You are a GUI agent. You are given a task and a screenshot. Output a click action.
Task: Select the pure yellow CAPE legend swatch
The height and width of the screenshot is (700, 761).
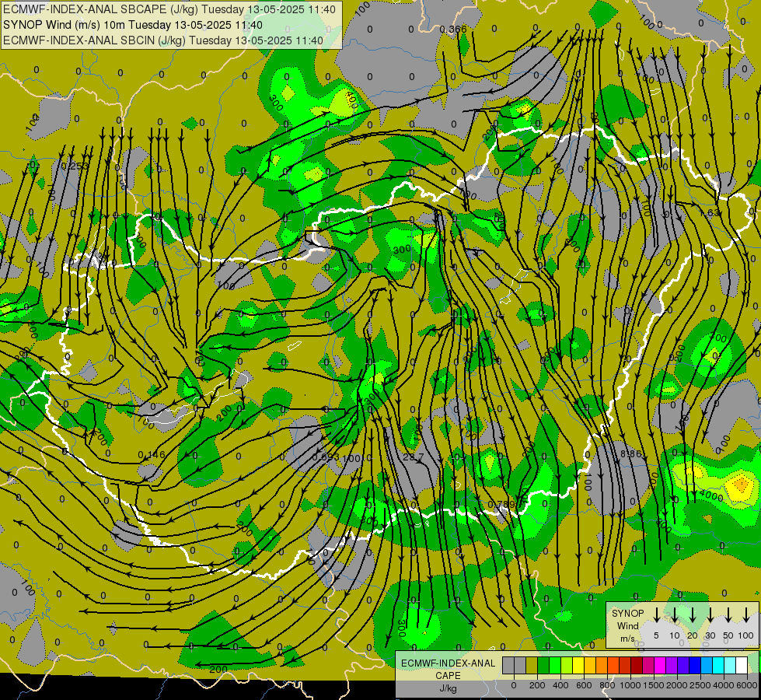click(578, 665)
